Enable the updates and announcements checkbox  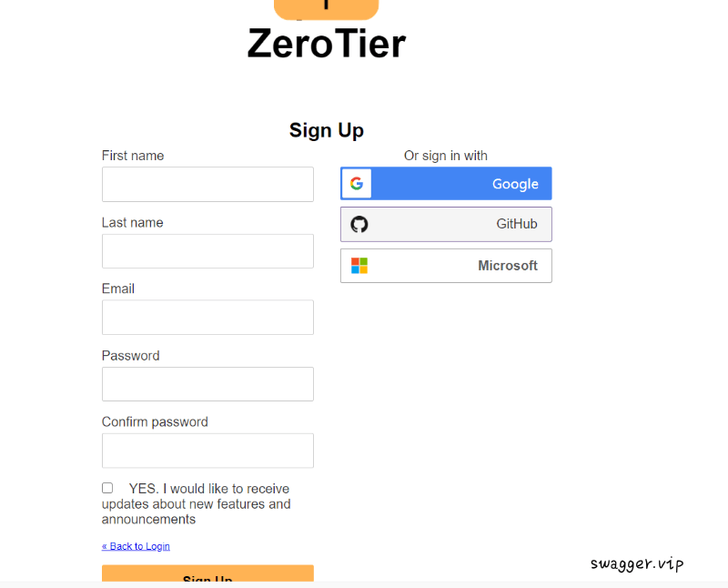pos(106,487)
